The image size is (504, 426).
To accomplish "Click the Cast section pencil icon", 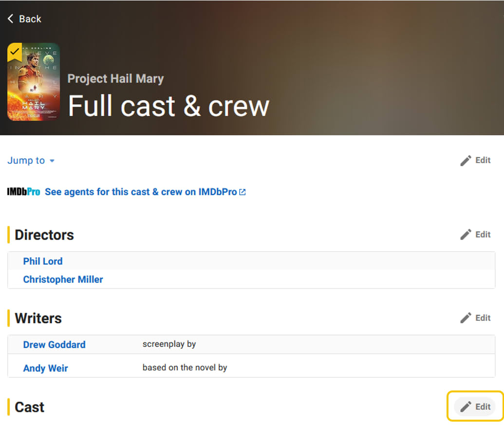I will coord(466,407).
